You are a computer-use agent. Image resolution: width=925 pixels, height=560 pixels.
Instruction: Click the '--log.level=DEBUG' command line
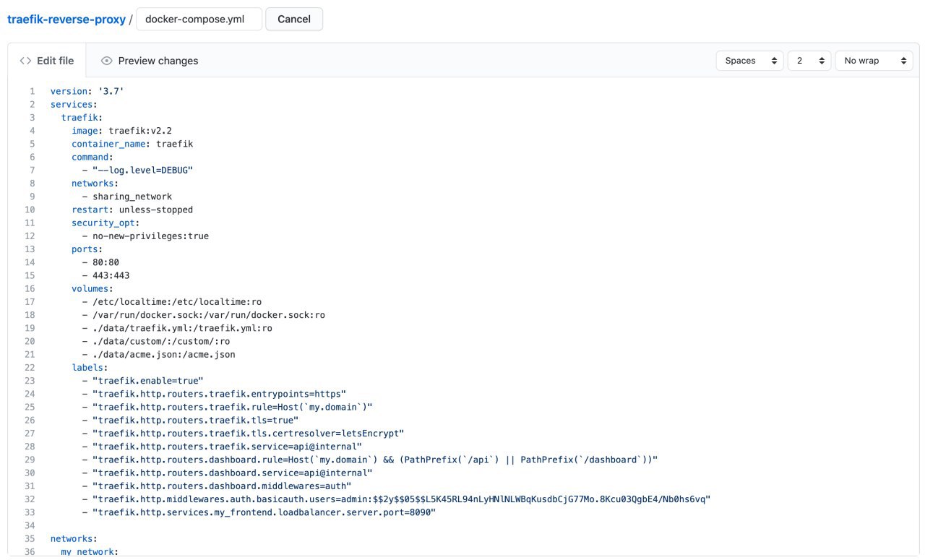(x=137, y=171)
